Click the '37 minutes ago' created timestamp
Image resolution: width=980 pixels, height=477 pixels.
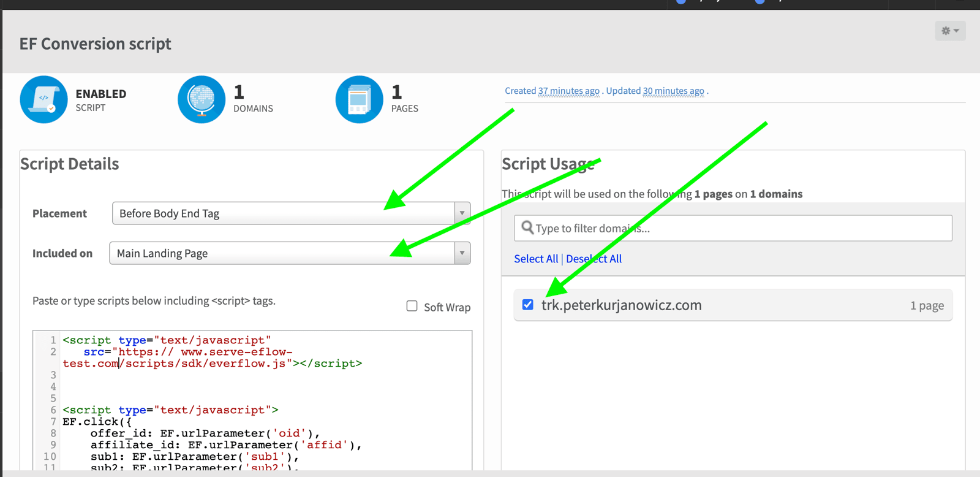568,91
